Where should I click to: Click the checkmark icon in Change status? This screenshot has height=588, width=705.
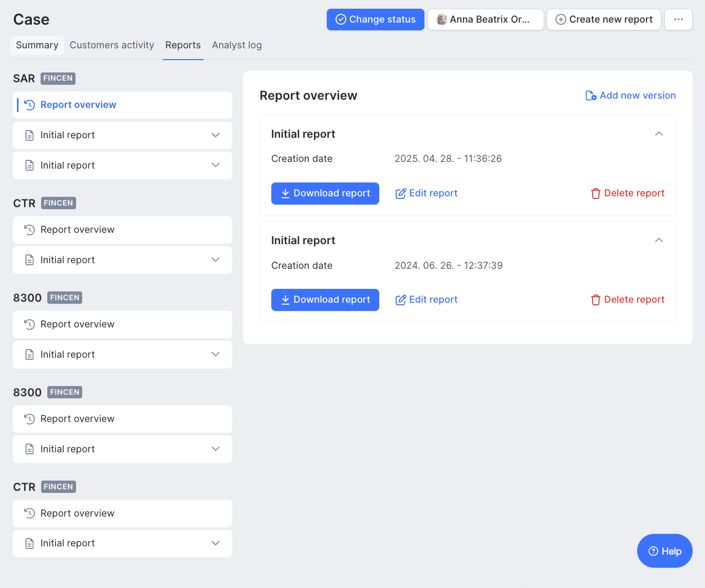(341, 20)
